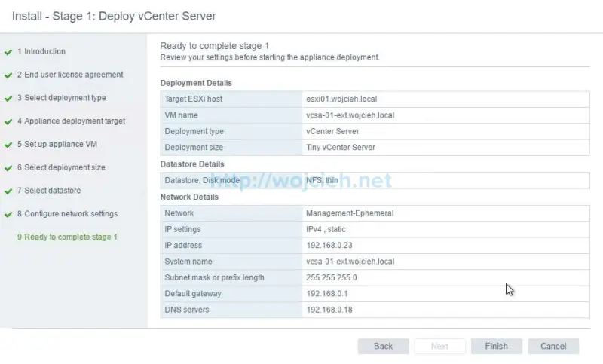Click the System name value vcsa-01-ext.wojcieh.local
603x364 pixels.
(x=350, y=262)
